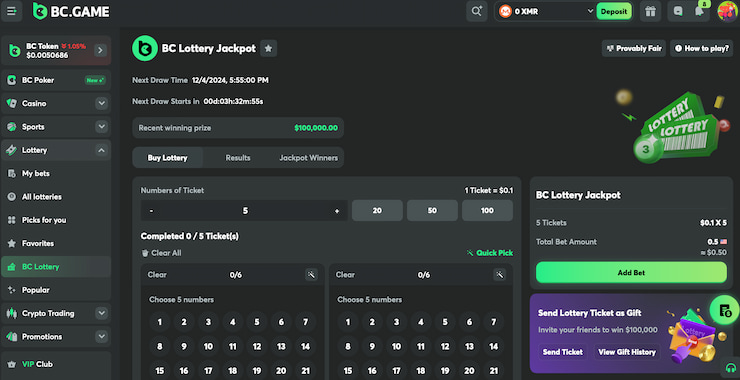The width and height of the screenshot is (740, 380).
Task: Click the Add Bet button
Action: pos(631,273)
